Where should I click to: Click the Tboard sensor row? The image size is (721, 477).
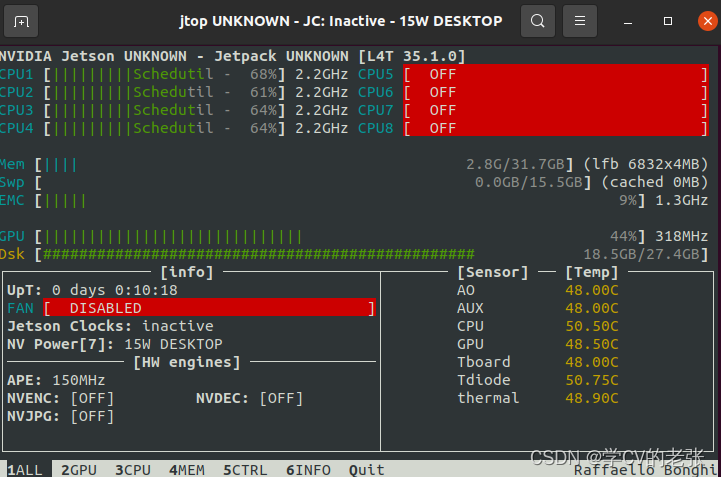click(x=538, y=362)
